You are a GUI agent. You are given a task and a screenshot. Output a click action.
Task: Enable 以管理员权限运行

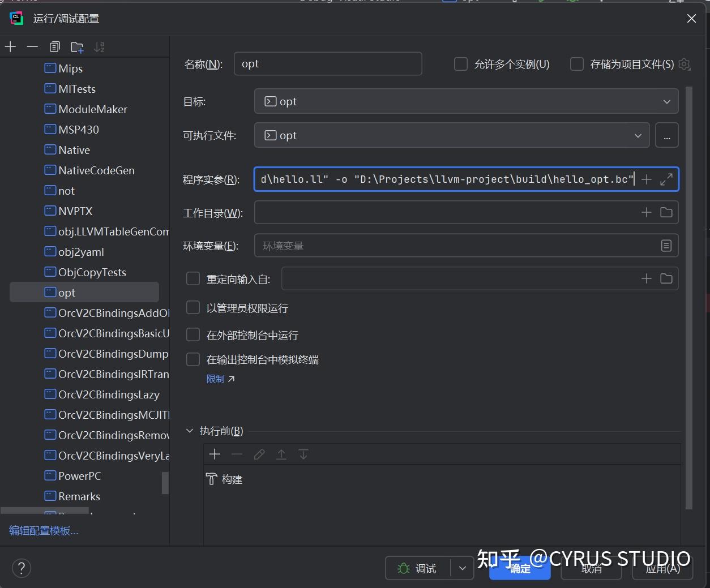coord(193,307)
